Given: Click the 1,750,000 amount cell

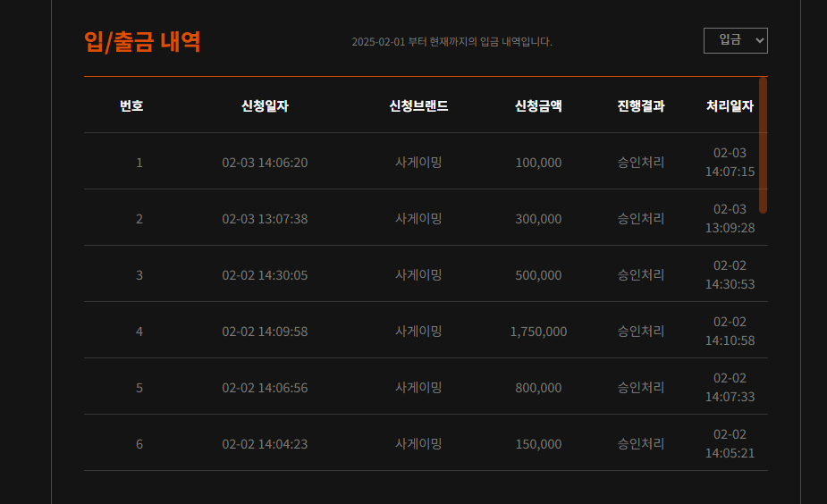Looking at the screenshot, I should [538, 332].
